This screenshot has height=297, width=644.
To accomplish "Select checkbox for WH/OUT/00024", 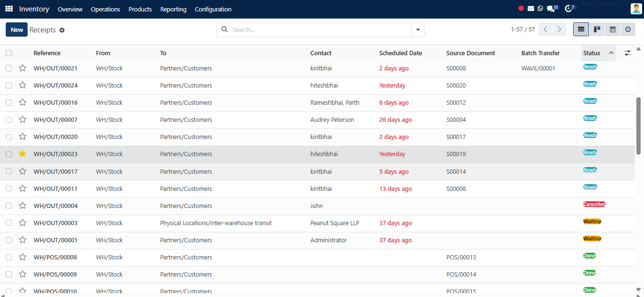I will [x=9, y=86].
